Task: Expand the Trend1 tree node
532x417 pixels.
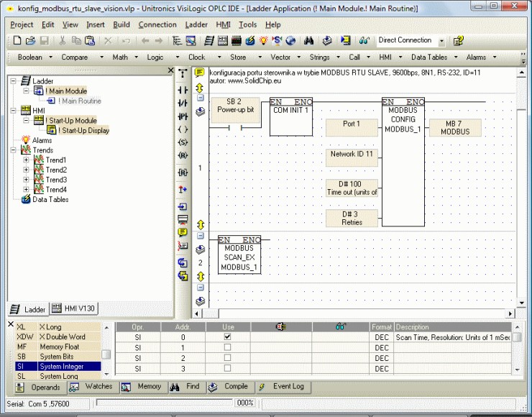Action: tap(26, 160)
